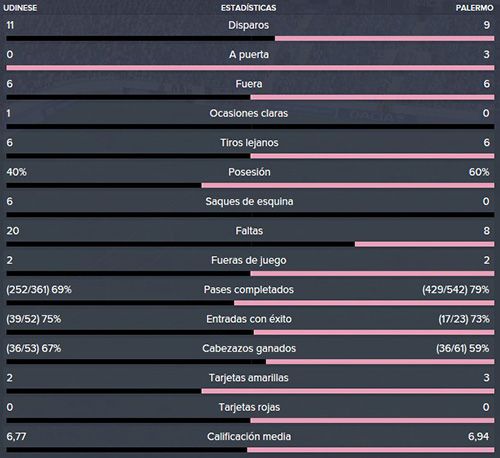Viewport: 500px width, 458px height.
Task: Click Udinese's (252/361) 69% pass value
Action: pyautogui.click(x=39, y=290)
